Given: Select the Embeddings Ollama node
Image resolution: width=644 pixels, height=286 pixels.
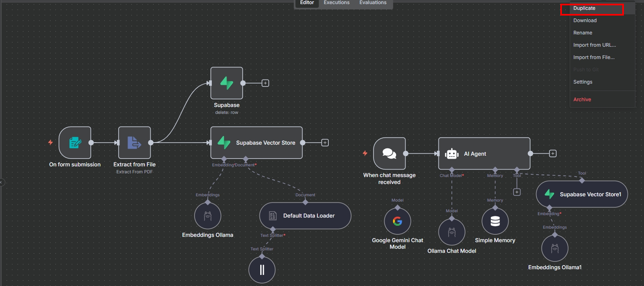Looking at the screenshot, I should [x=208, y=216].
